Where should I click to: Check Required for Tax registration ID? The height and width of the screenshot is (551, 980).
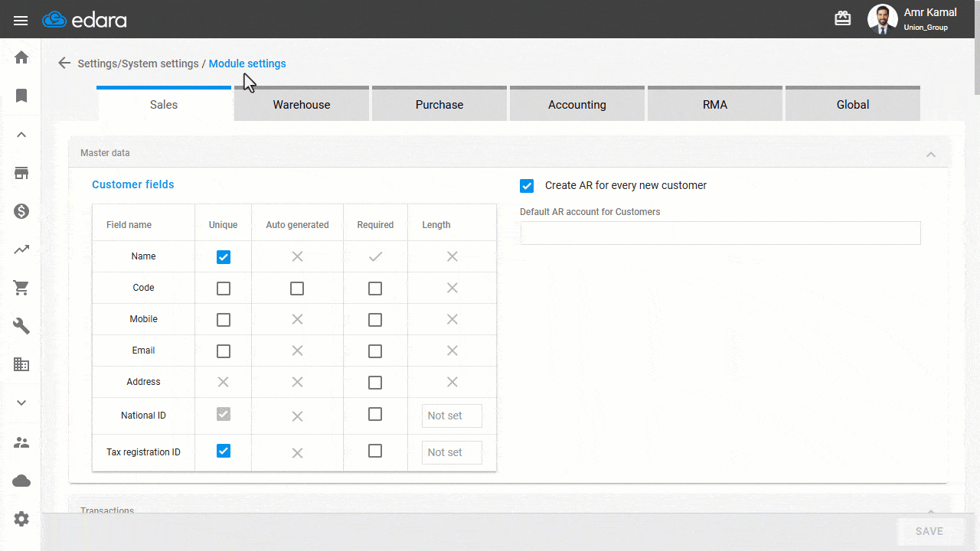pyautogui.click(x=375, y=451)
